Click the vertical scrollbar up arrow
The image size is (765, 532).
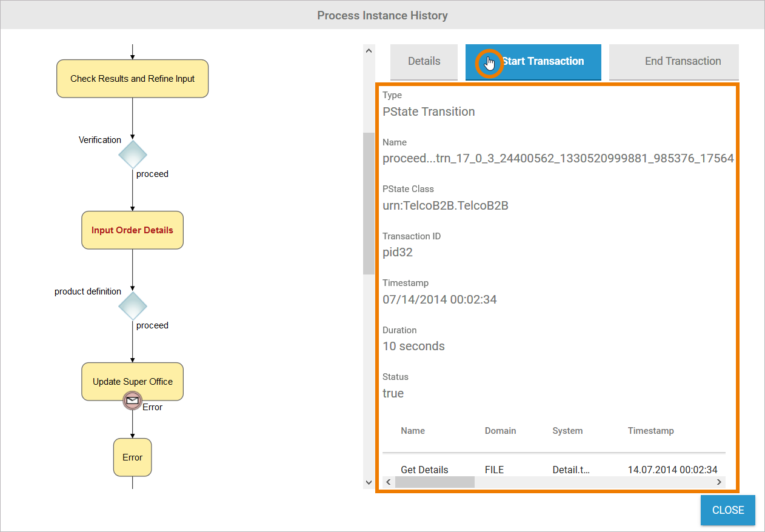[369, 51]
